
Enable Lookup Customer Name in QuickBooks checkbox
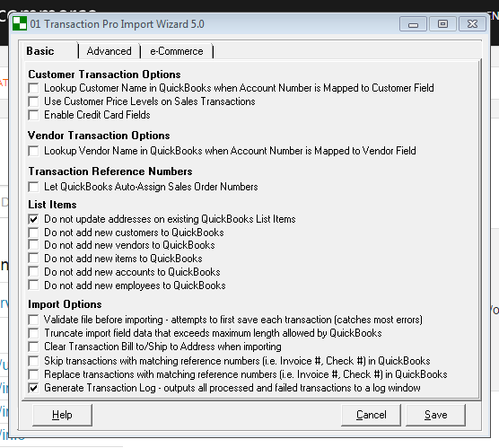(x=33, y=88)
